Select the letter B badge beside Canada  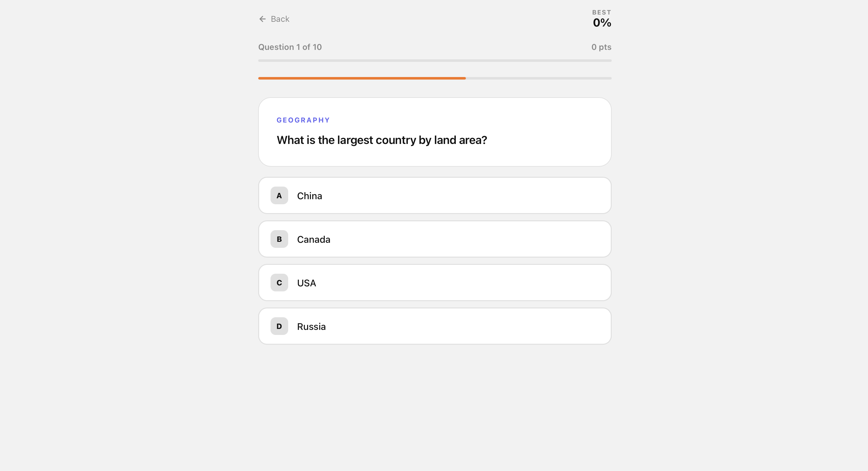click(x=279, y=239)
